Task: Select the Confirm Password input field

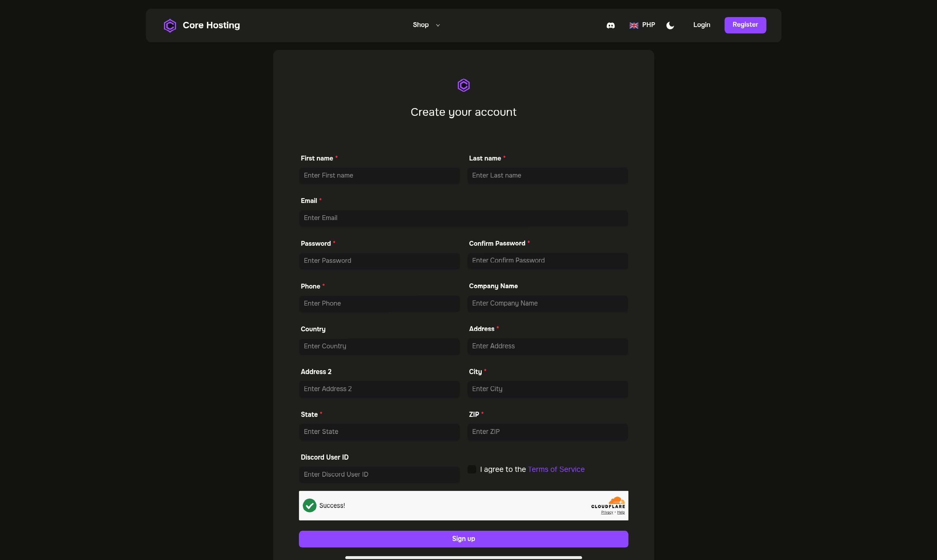Action: (x=547, y=261)
